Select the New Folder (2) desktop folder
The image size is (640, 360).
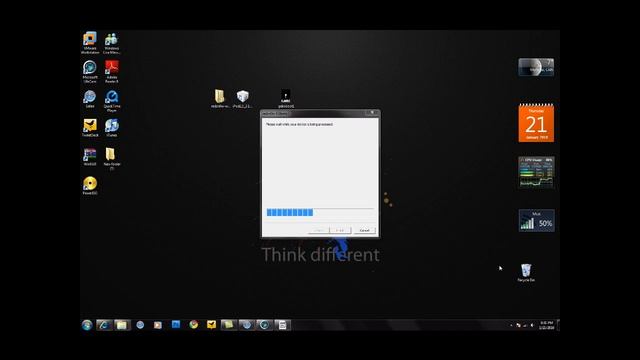pos(111,159)
